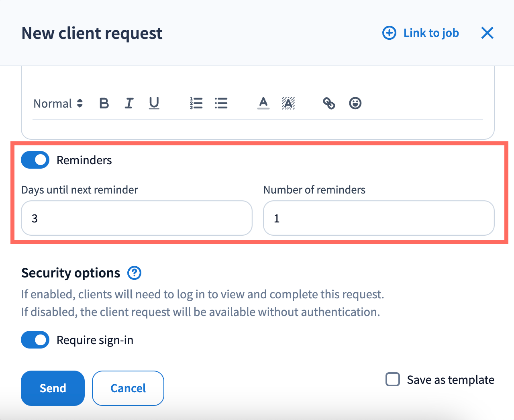Insert a numbered list
The width and height of the screenshot is (514, 420).
pyautogui.click(x=196, y=104)
